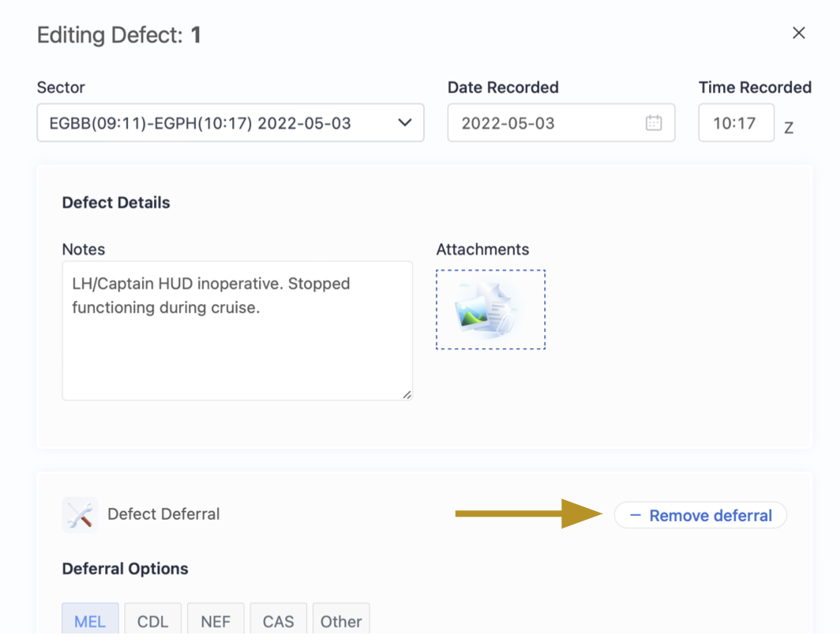Open the Attachments upload box

[x=490, y=310]
